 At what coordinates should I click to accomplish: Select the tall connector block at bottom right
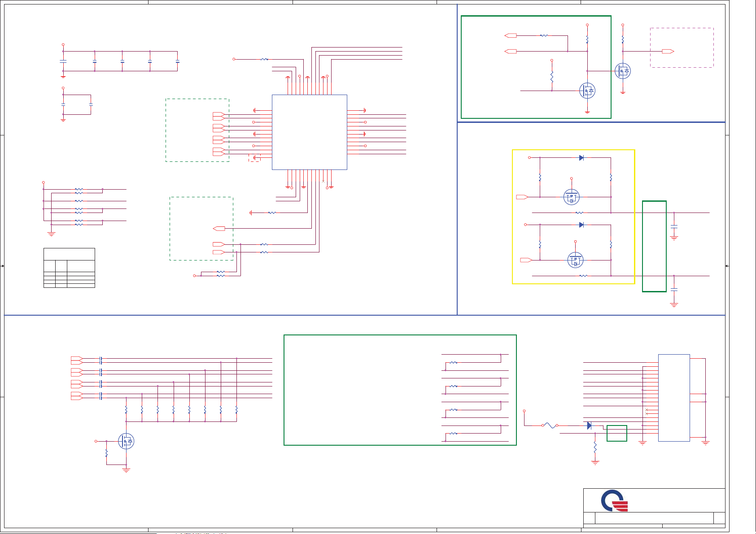pyautogui.click(x=673, y=398)
